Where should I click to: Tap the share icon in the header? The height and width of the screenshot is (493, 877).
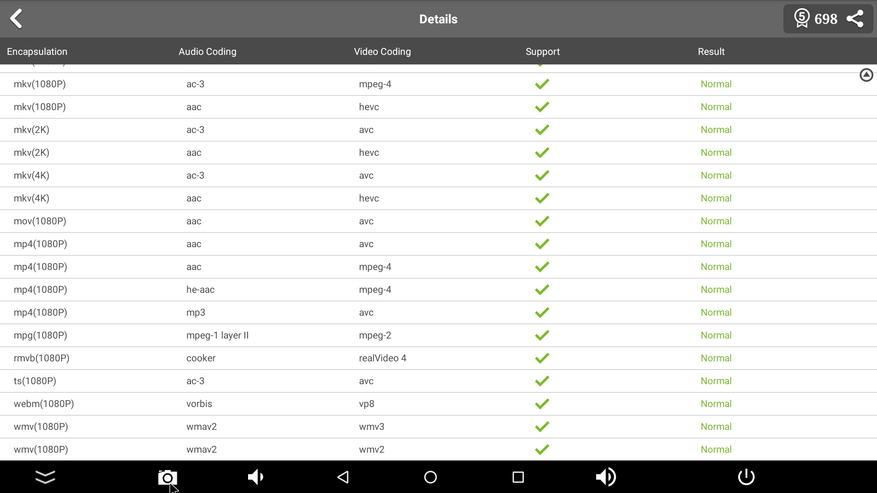[x=855, y=18]
